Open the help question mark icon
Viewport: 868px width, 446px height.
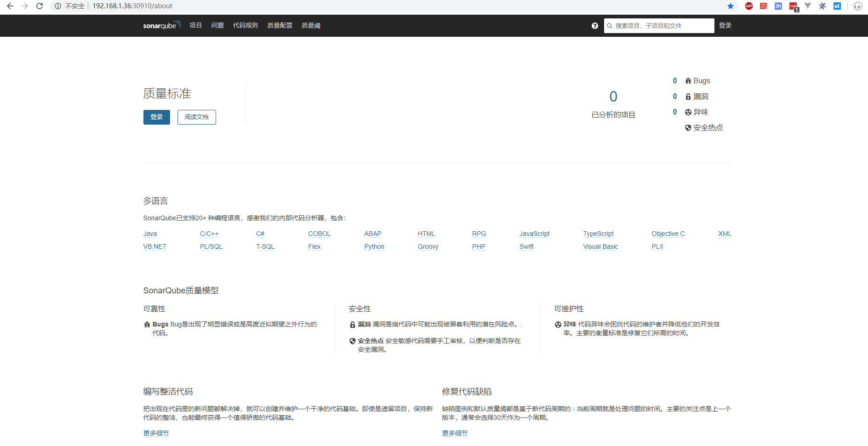click(x=595, y=26)
